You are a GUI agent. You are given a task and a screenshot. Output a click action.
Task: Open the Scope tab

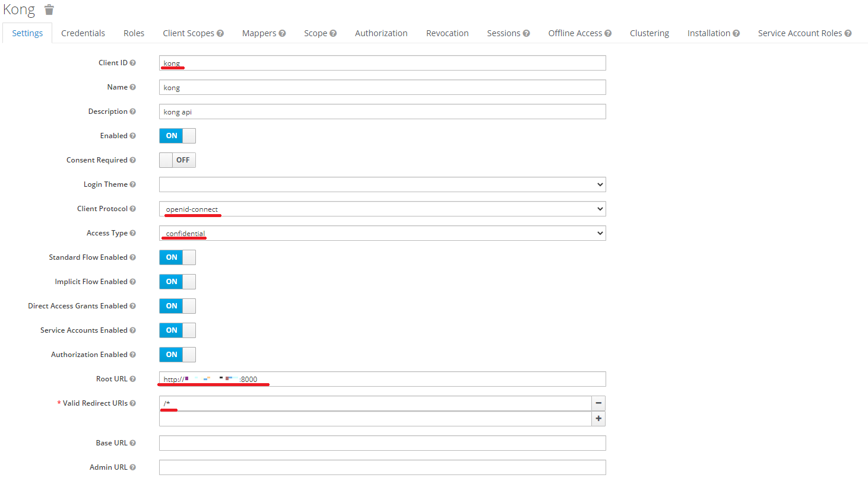pos(316,33)
